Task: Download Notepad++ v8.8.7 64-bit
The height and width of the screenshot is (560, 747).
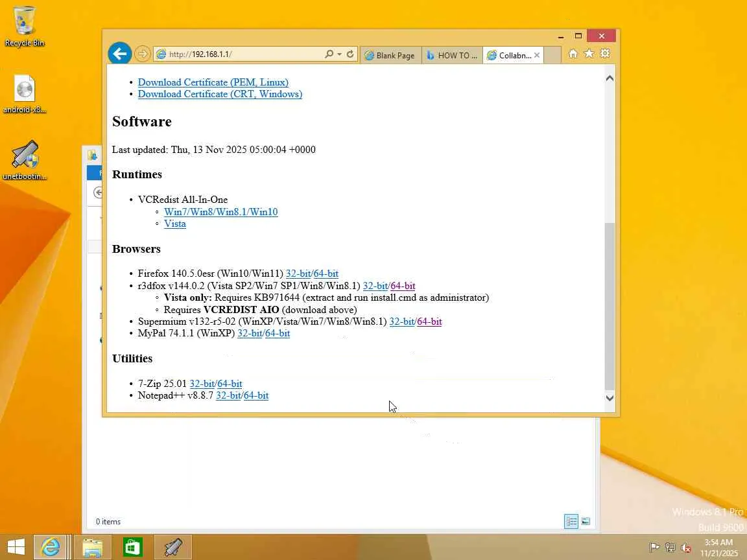Action: [x=256, y=395]
